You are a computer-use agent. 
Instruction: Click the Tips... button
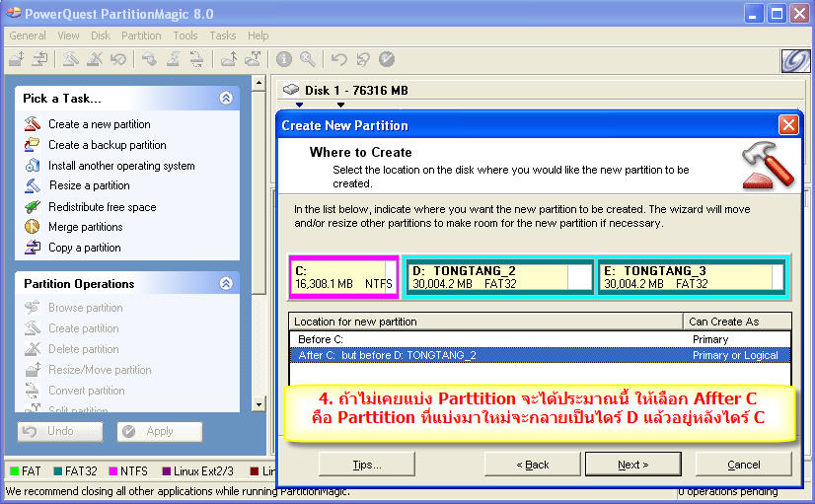point(367,464)
